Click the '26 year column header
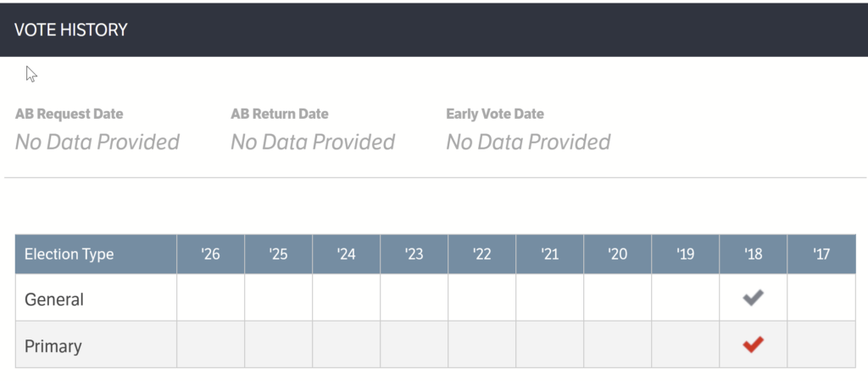 click(x=210, y=254)
